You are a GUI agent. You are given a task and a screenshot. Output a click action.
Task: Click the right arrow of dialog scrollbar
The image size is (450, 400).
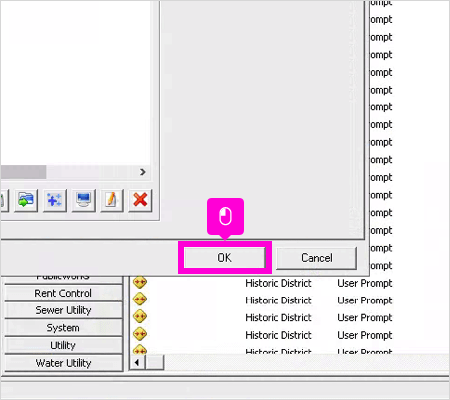point(143,172)
